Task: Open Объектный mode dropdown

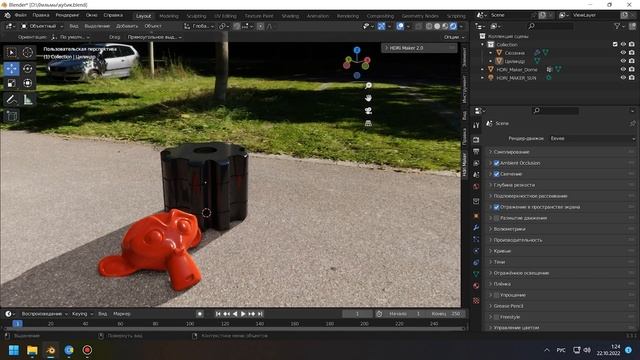Action: point(42,26)
